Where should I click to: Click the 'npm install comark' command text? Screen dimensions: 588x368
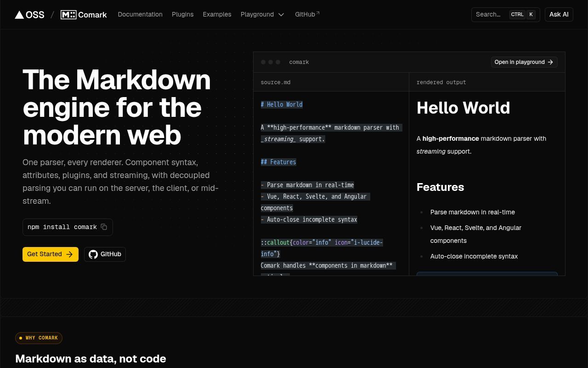[62, 227]
